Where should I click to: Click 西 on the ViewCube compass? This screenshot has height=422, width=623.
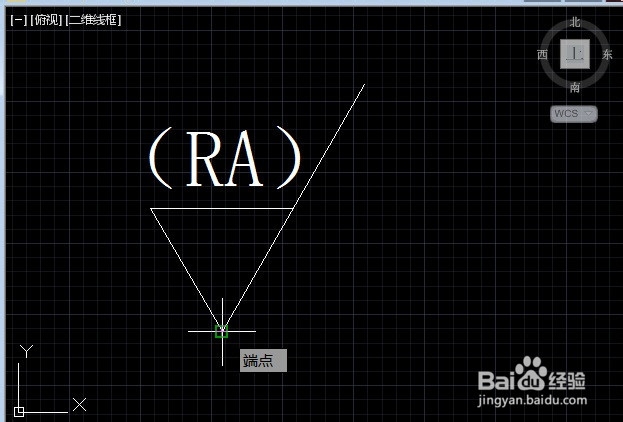point(542,54)
